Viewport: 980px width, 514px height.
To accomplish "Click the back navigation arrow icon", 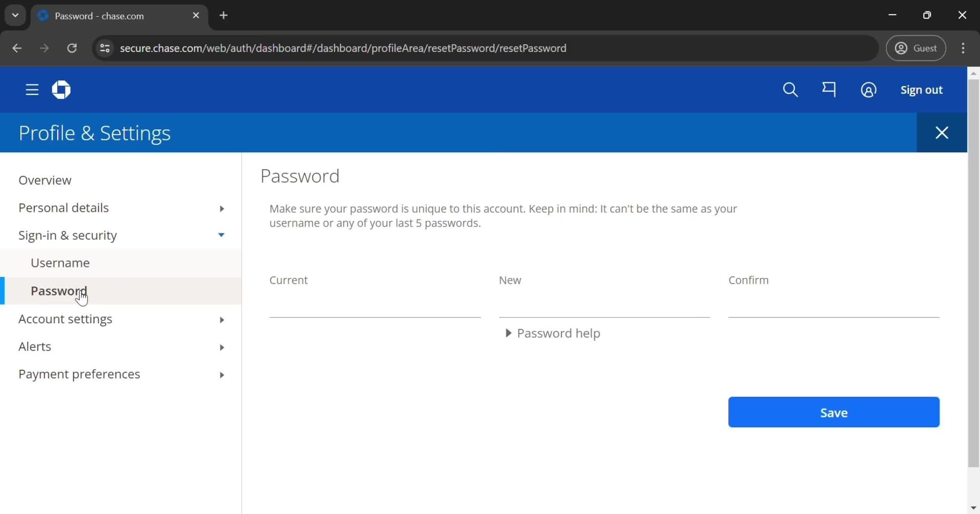I will coord(18,48).
